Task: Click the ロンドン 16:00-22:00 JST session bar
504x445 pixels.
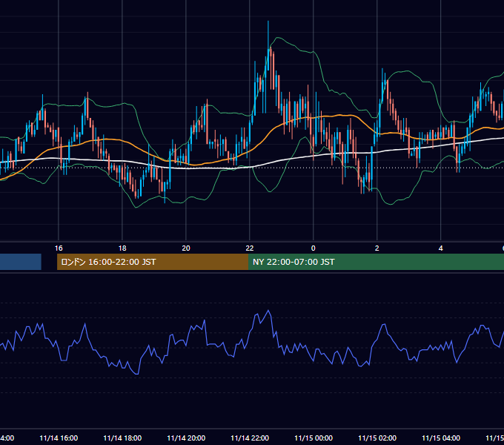Action: click(x=153, y=262)
